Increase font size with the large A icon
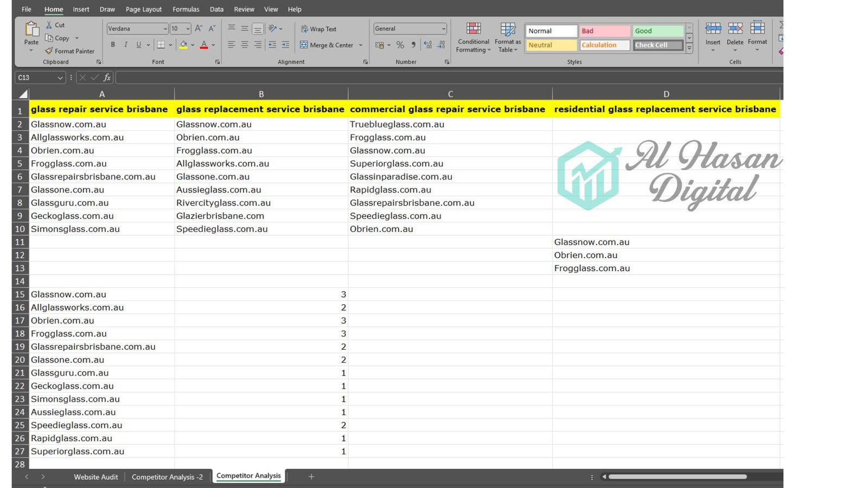The height and width of the screenshot is (488, 868). pyautogui.click(x=199, y=29)
